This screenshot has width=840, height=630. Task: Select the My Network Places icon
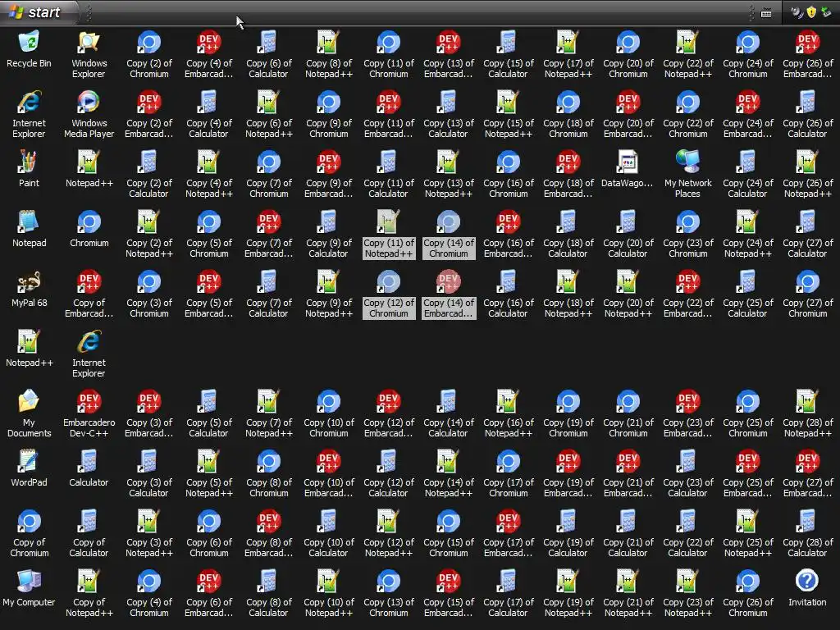tap(688, 175)
